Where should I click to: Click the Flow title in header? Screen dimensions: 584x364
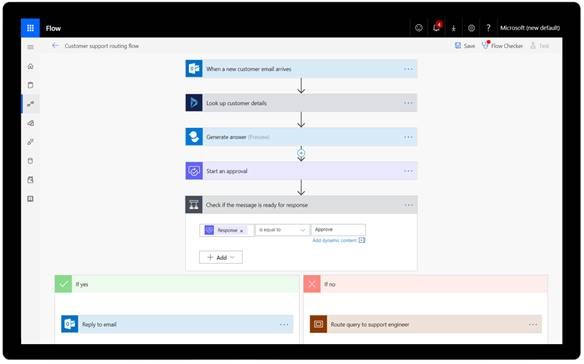(53, 28)
